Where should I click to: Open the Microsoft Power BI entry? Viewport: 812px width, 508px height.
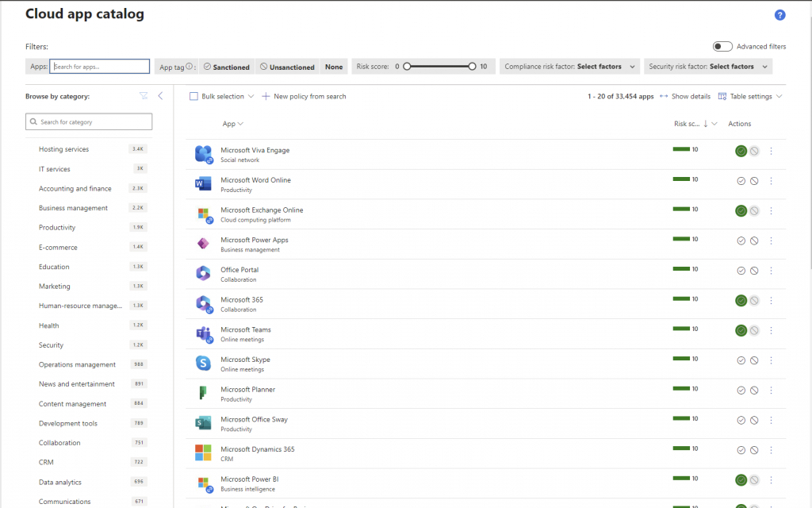(x=250, y=479)
